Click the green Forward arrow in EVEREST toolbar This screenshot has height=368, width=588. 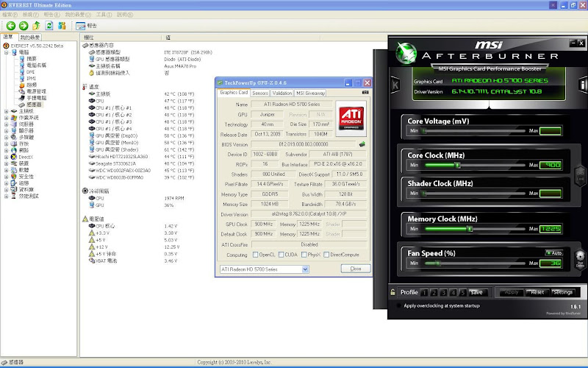tap(24, 25)
